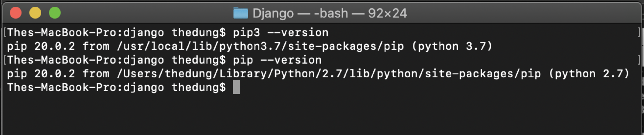Click the window title "Django — -bash — 92×24"
Screen dimensions: 644x135
coord(330,13)
